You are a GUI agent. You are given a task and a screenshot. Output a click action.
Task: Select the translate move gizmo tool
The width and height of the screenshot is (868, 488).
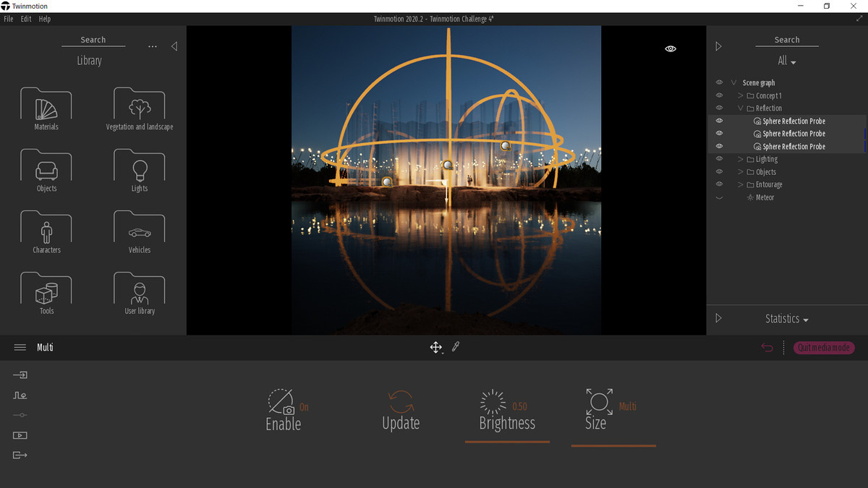435,348
